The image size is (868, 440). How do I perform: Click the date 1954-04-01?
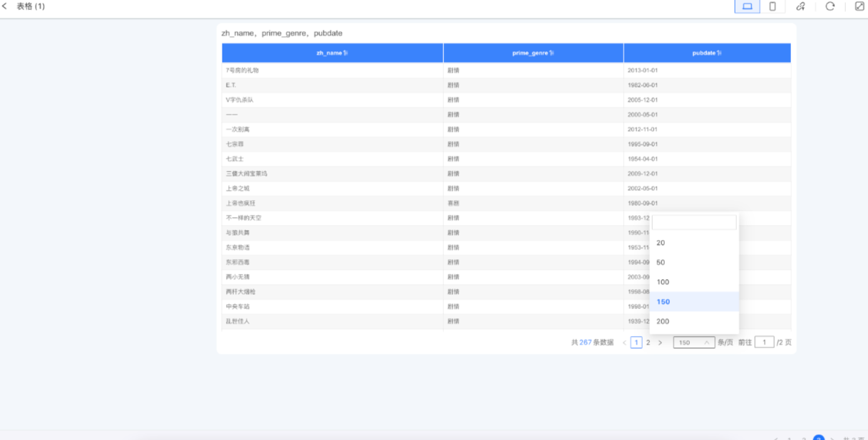tap(643, 159)
